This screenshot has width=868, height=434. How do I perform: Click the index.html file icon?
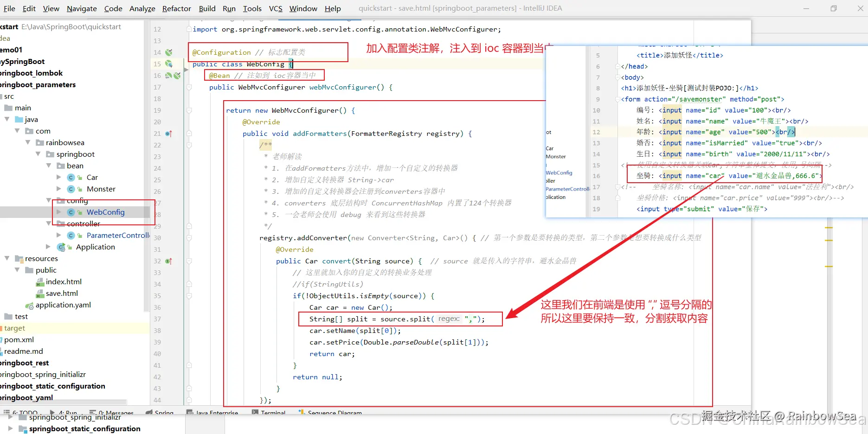pos(40,282)
